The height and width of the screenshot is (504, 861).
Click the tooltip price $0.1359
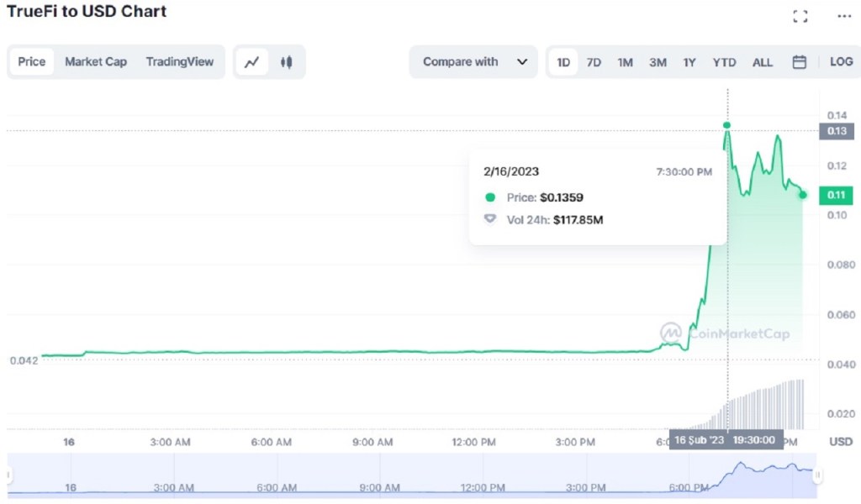[561, 197]
